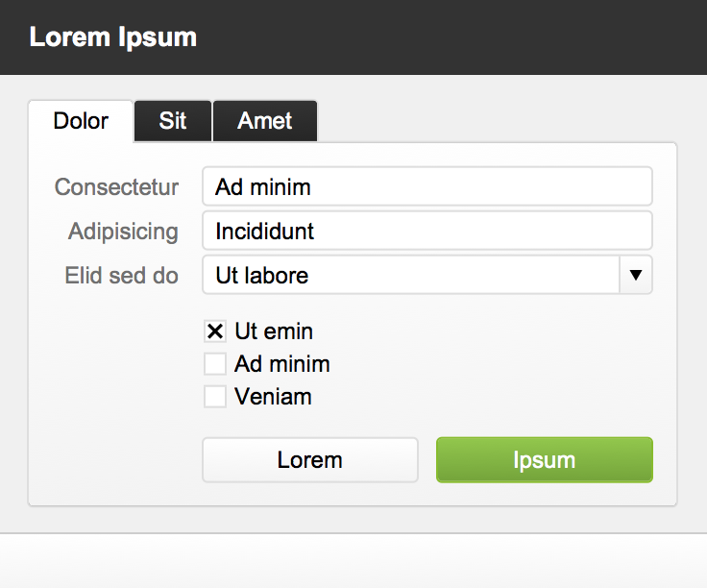Click the Lorem Ipsum header title
Screen dimensions: 707x588
(x=113, y=37)
